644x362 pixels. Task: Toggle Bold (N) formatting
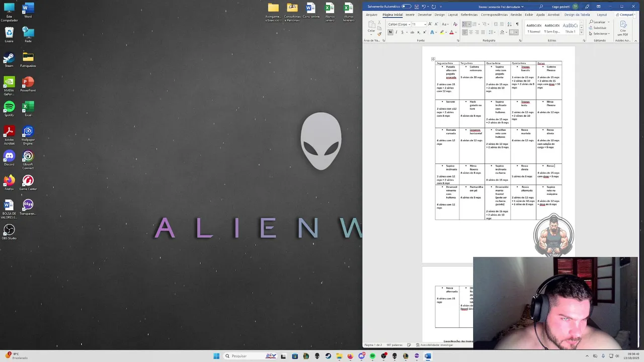click(x=390, y=32)
